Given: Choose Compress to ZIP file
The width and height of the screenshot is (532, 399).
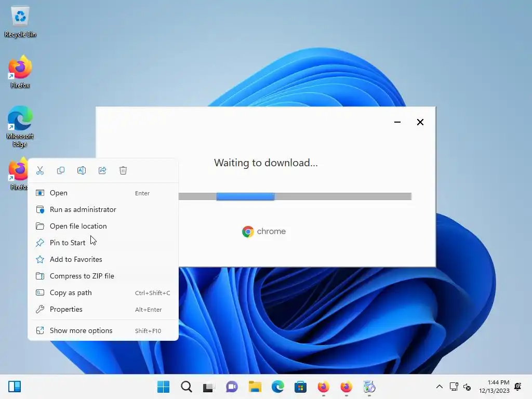Looking at the screenshot, I should (103, 276).
